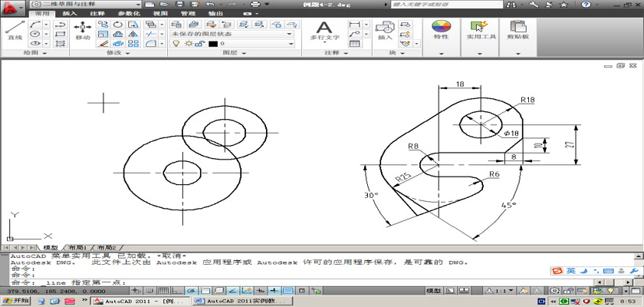Image resolution: width=644 pixels, height=307 pixels.
Task: Click the Mirror tool in Modify panel
Action: 133,34
